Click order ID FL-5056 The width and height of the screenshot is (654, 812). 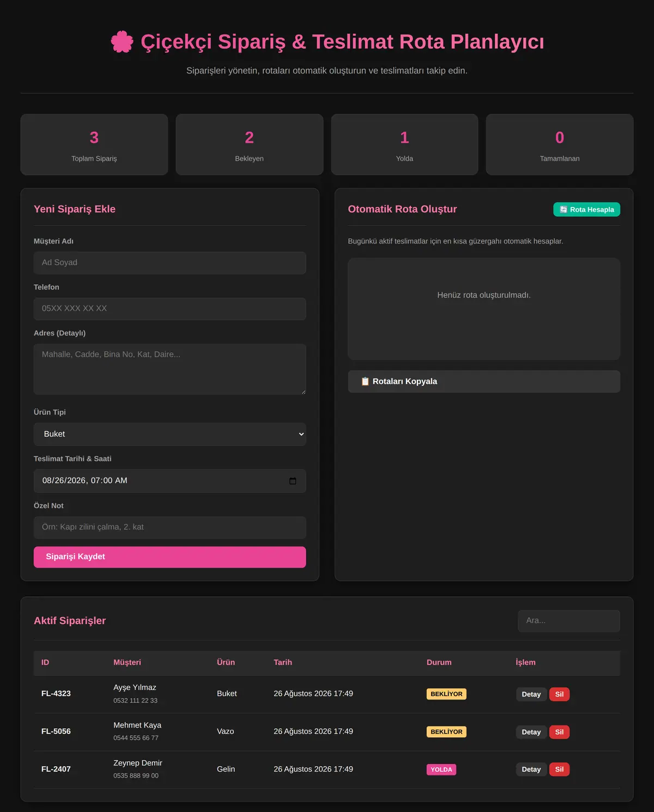click(56, 731)
